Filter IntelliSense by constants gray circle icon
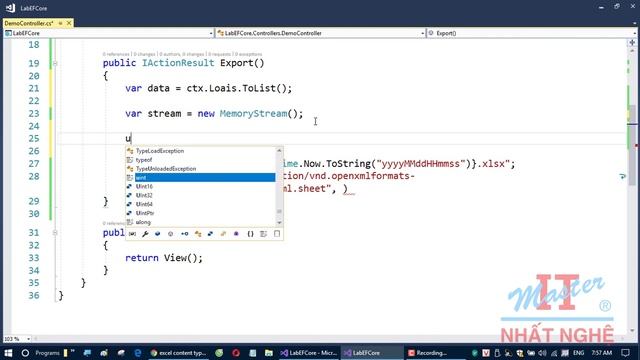This screenshot has height=360, width=640. click(x=171, y=234)
